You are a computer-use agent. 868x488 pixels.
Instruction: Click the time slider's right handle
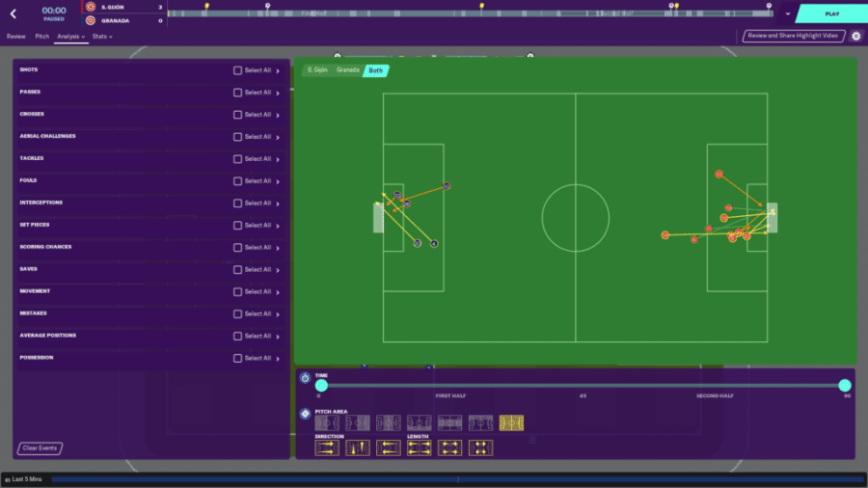(x=845, y=386)
